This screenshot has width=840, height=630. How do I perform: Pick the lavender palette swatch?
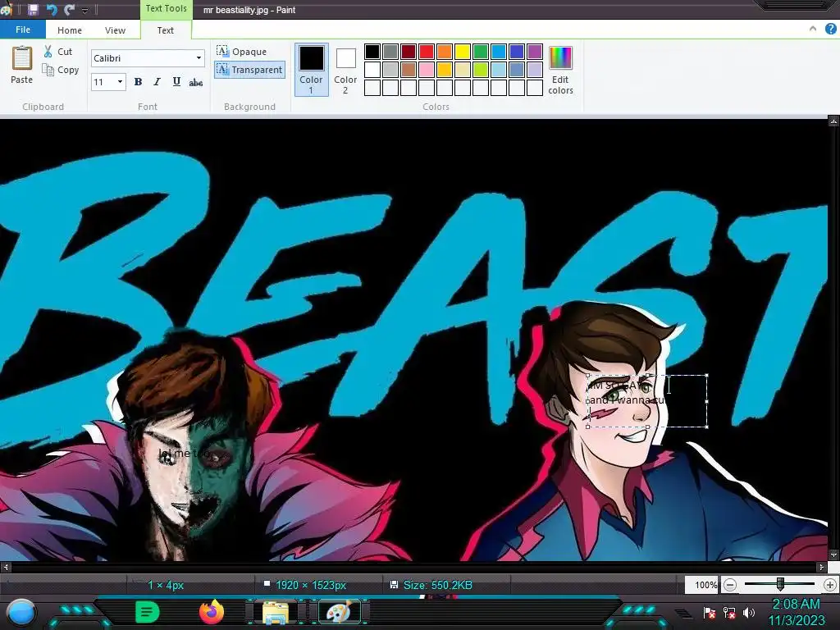535,70
